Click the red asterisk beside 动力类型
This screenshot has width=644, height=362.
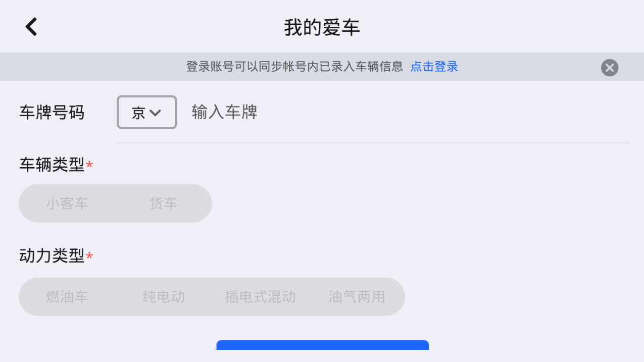coord(89,256)
